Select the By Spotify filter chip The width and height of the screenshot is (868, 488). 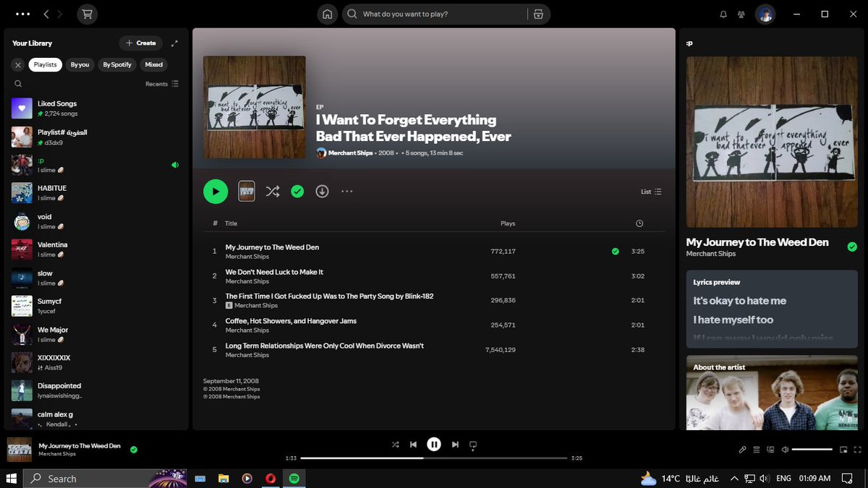(x=117, y=65)
